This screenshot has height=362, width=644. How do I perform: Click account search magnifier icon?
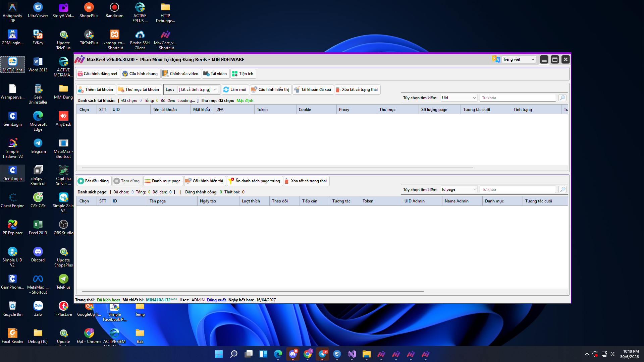pos(562,98)
